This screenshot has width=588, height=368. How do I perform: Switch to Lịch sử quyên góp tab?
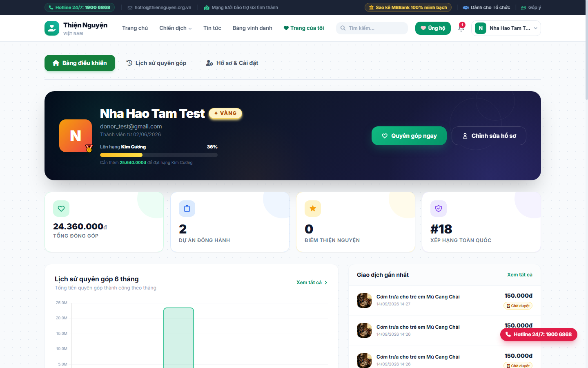pos(156,63)
